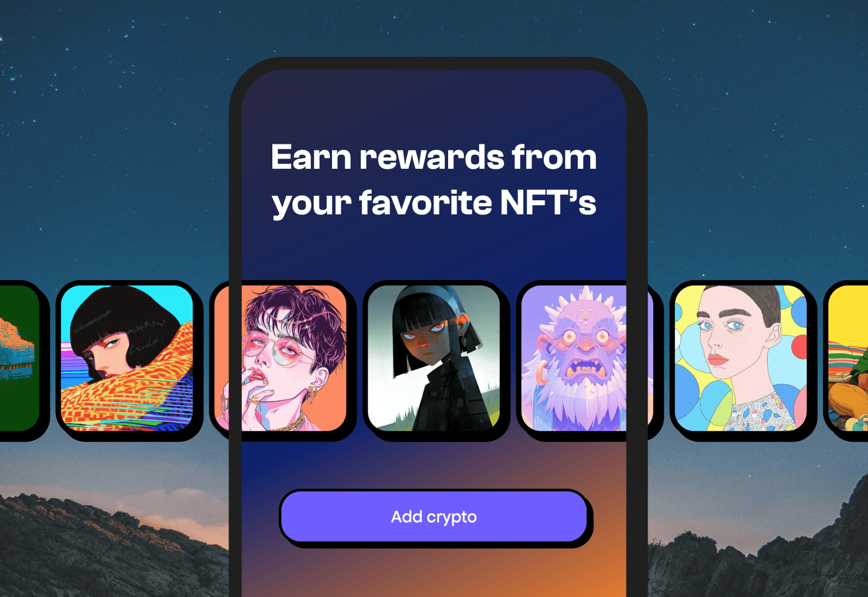Click the red lips of the portrait NFT
868x597 pixels.
(717, 359)
